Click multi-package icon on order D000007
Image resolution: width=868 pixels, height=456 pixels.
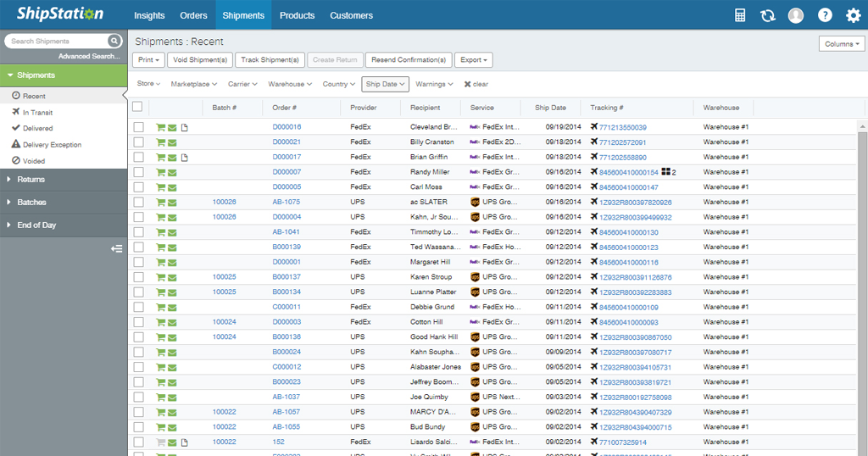[666, 172]
